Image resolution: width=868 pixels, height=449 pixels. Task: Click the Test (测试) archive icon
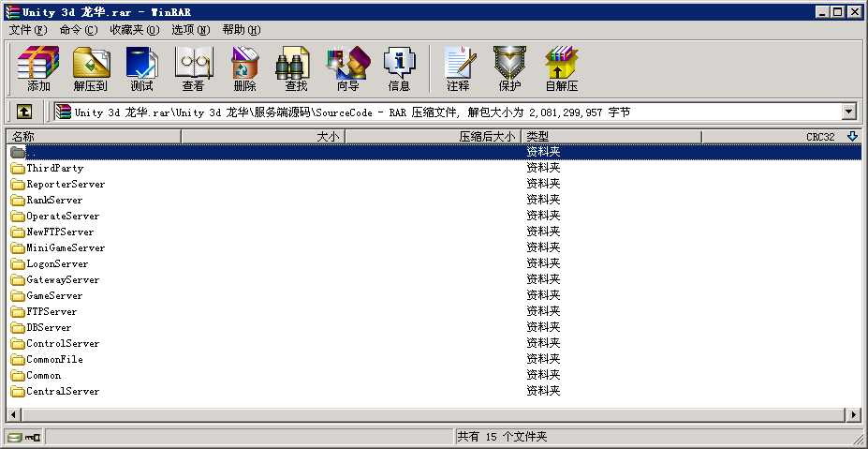(141, 68)
